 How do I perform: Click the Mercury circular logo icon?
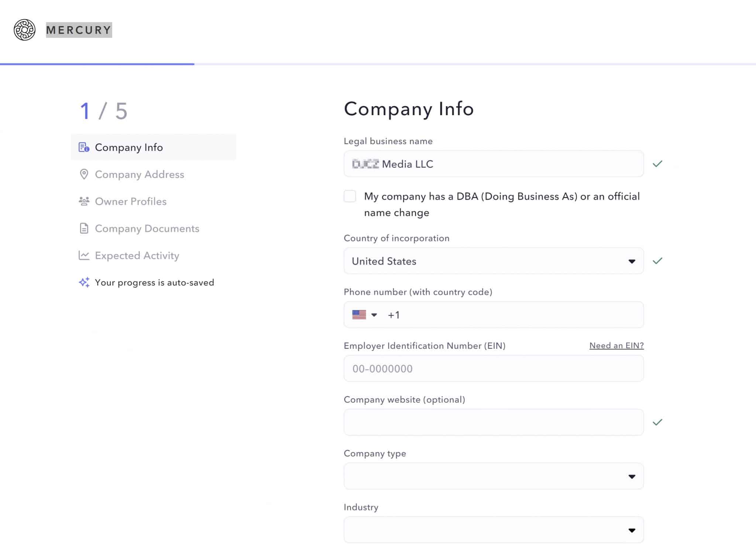(x=24, y=30)
